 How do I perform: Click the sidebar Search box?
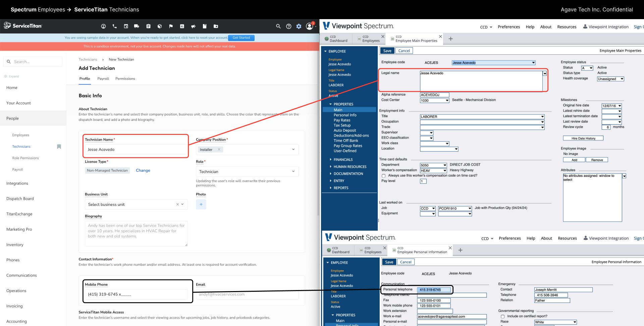coord(33,62)
